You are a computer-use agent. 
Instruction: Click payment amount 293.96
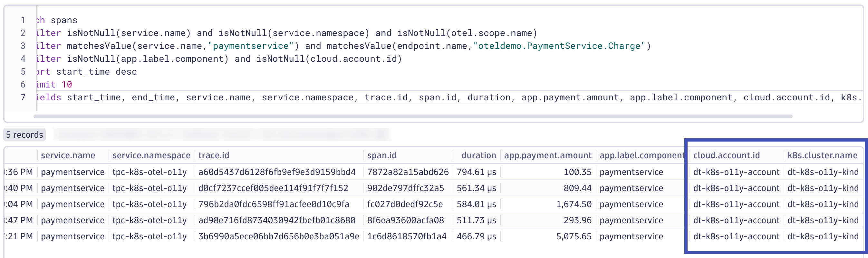[578, 220]
